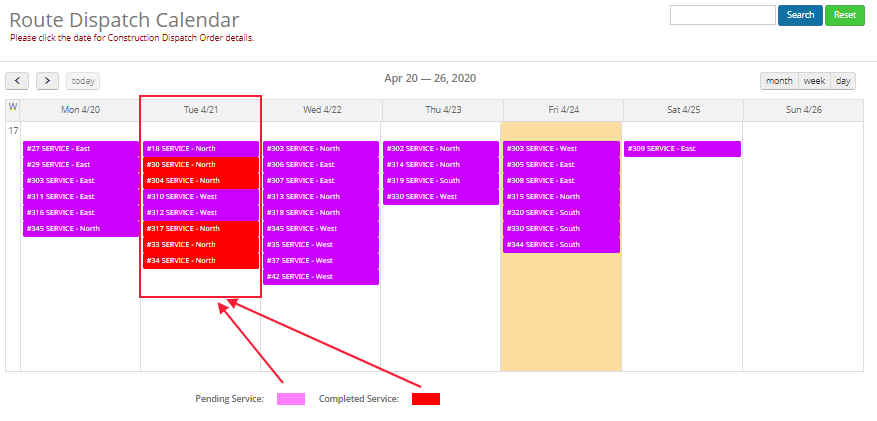Switch to day view

click(843, 81)
